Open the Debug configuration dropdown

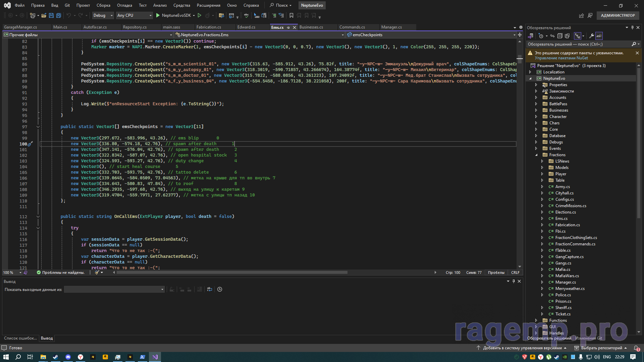coord(103,15)
